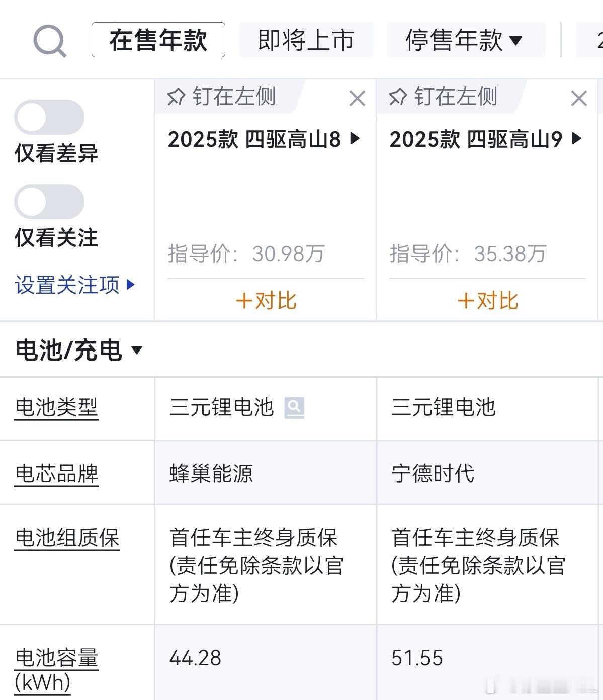Remove the 2025款 四驱高山9 column

point(579,98)
